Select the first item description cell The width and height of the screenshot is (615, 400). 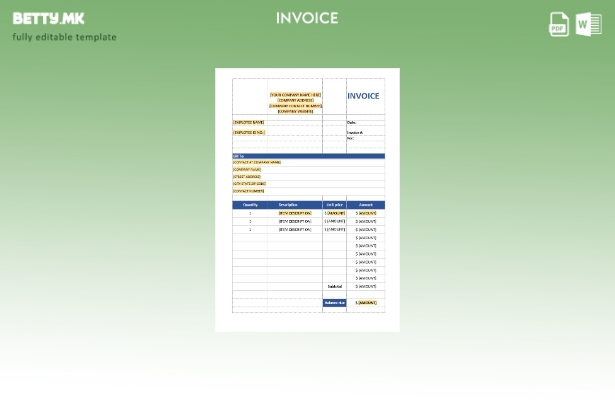(295, 213)
